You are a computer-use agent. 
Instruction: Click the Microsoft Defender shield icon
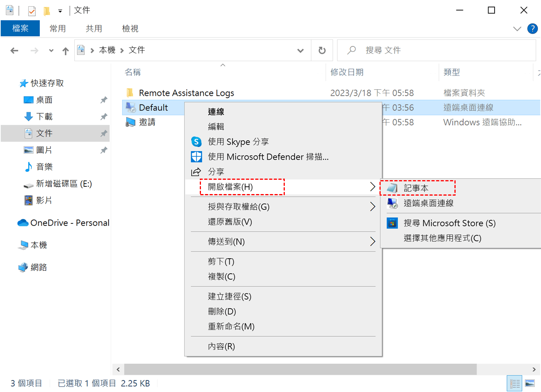pyautogui.click(x=196, y=157)
